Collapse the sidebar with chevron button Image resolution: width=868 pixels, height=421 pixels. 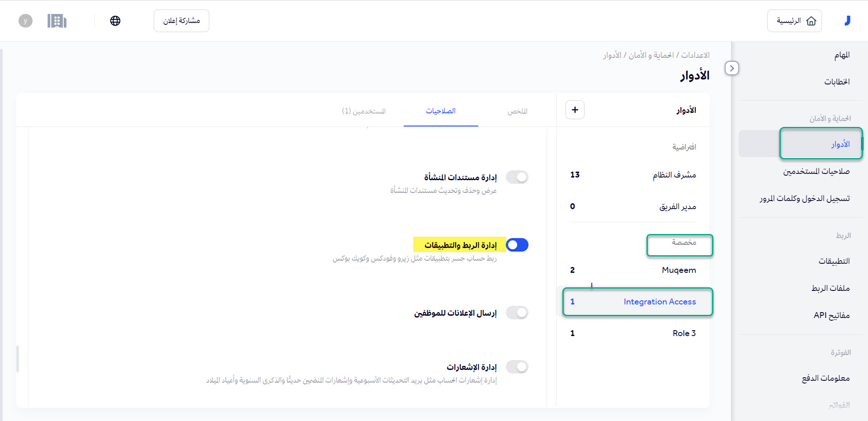click(x=731, y=68)
